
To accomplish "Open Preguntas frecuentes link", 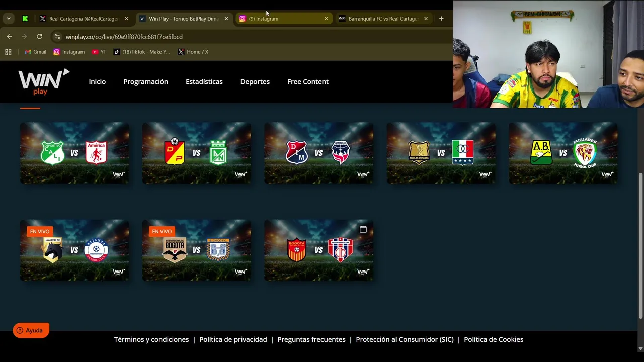I will (311, 339).
